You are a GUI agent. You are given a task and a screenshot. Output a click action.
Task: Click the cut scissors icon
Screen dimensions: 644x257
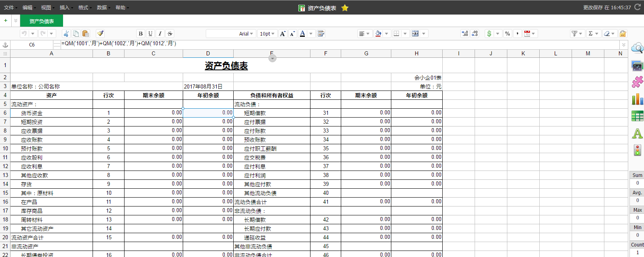66,34
